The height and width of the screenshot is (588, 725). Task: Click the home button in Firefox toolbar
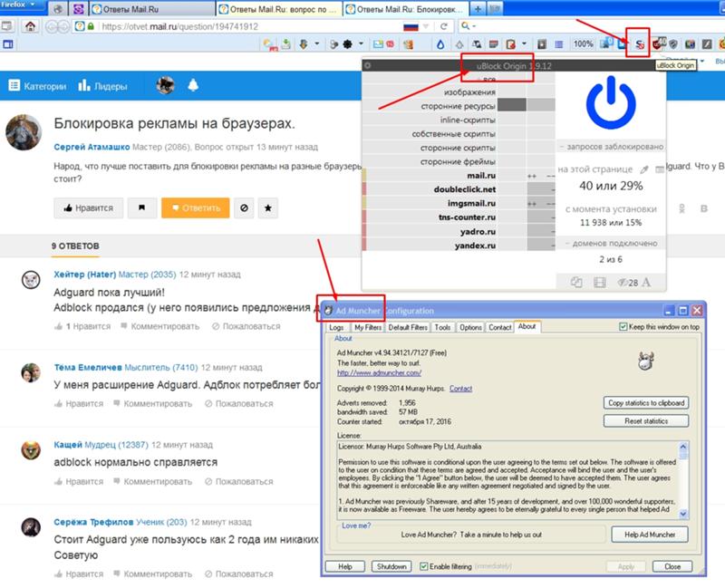pyautogui.click(x=31, y=26)
